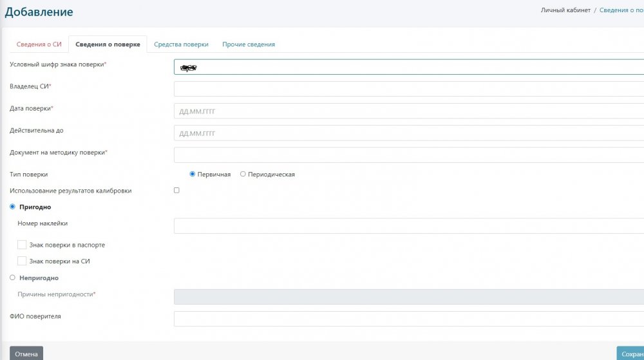Focus the 'Документ на методику поверки' field

point(409,155)
